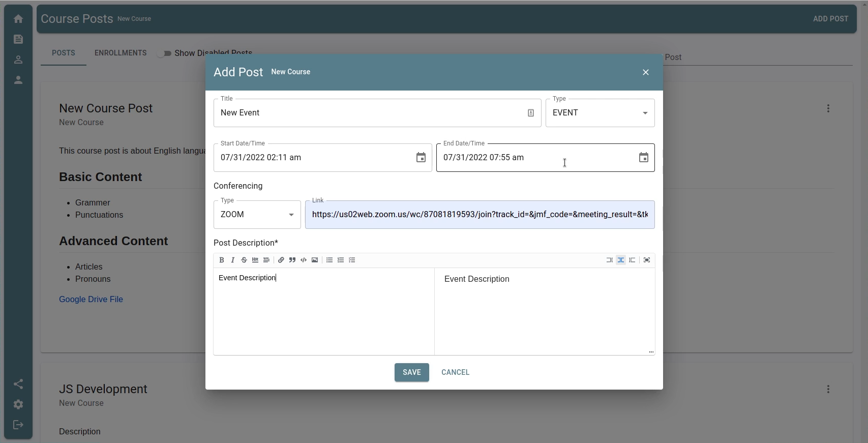Open options menu for New Course Post
The image size is (868, 443).
[828, 108]
